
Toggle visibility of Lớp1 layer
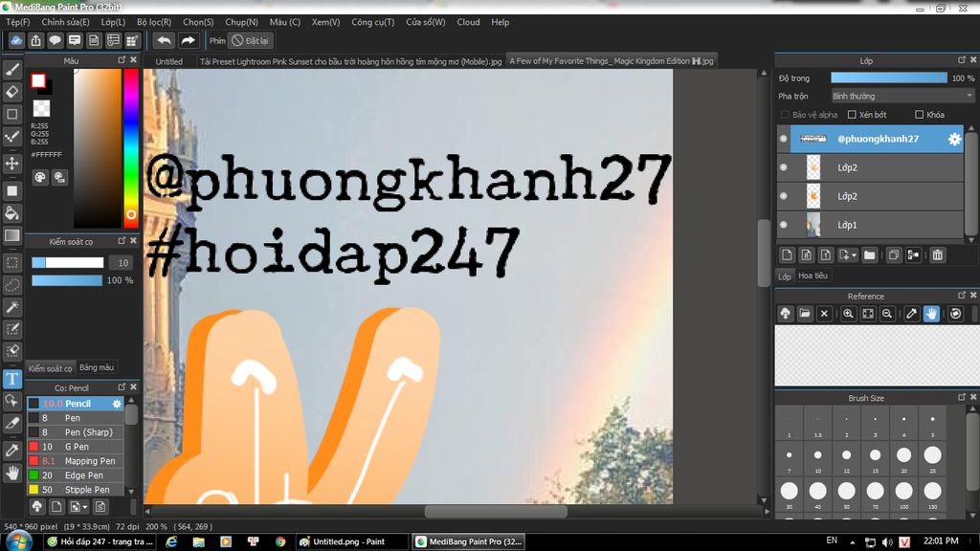[783, 225]
